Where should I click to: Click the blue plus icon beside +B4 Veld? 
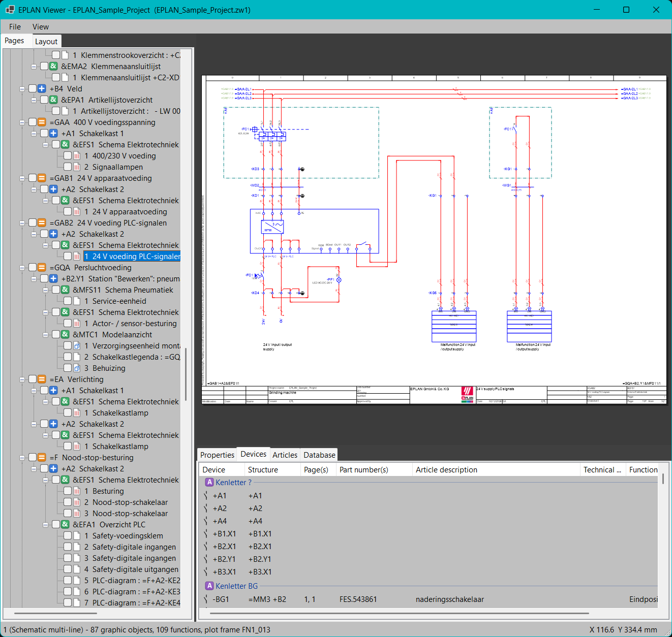coord(42,89)
